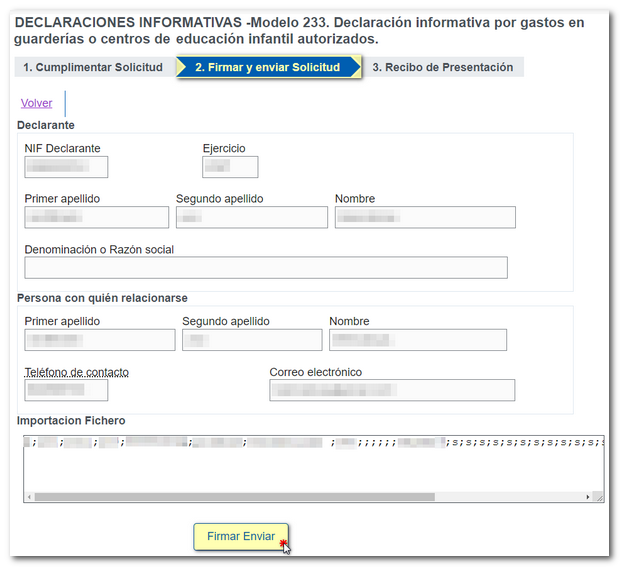Click inside the Importacion Fichero text area
The width and height of the screenshot is (620, 567).
tap(313, 468)
